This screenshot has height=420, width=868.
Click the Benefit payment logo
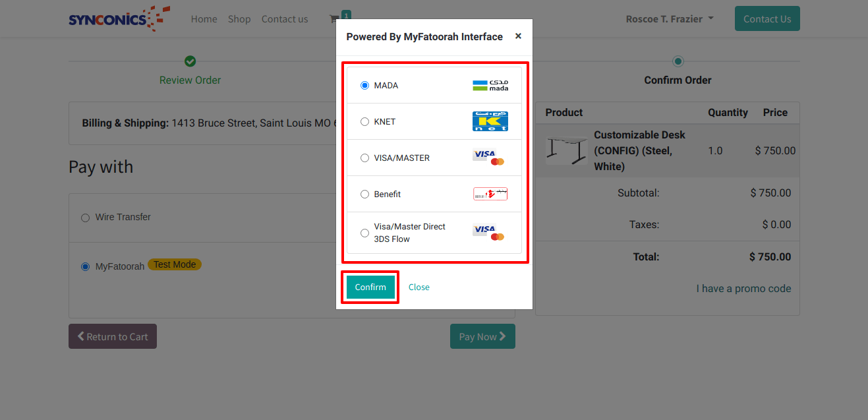[x=490, y=195]
